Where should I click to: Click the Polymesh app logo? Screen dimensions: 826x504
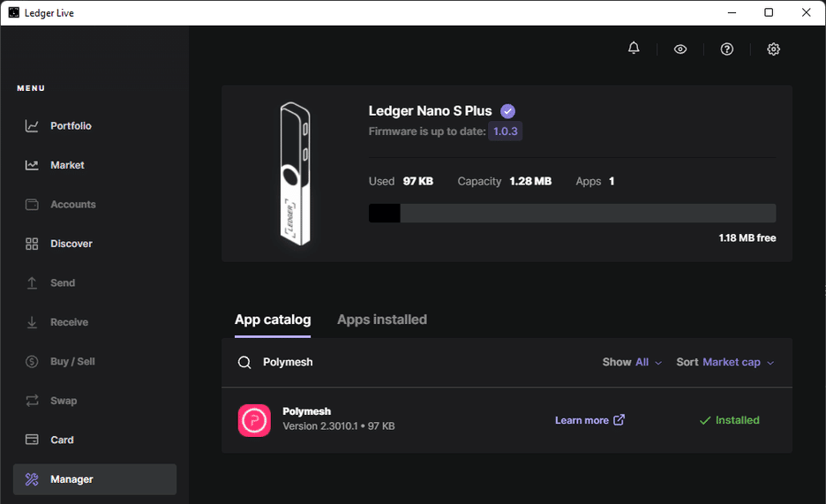click(x=254, y=420)
